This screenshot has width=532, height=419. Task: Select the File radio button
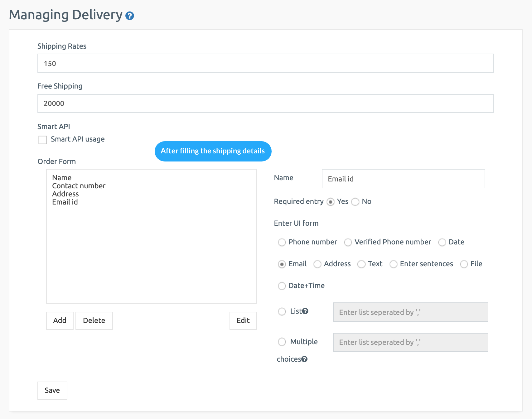464,264
